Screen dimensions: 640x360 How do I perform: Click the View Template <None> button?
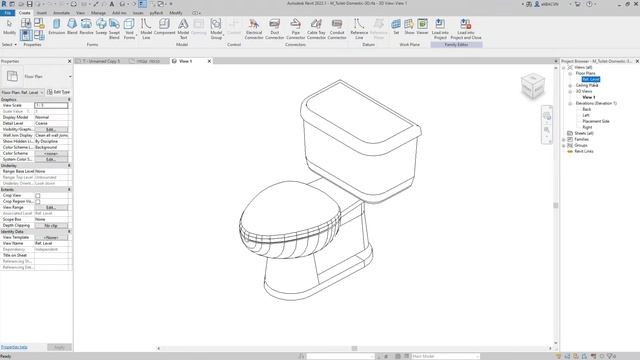(51, 238)
